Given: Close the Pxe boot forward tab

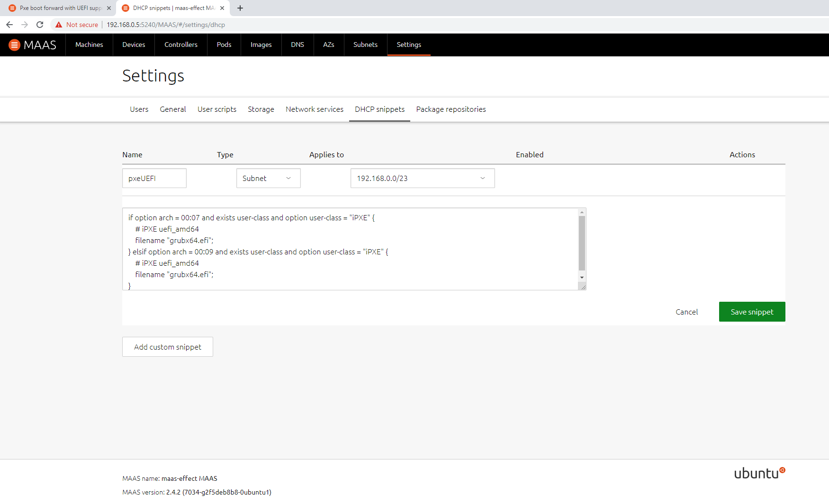Looking at the screenshot, I should click(109, 8).
